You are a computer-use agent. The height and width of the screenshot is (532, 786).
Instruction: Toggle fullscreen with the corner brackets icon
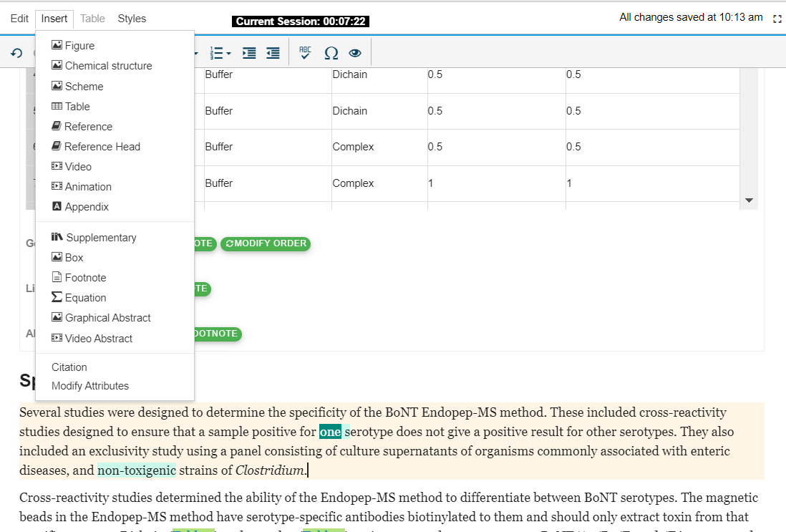[777, 19]
